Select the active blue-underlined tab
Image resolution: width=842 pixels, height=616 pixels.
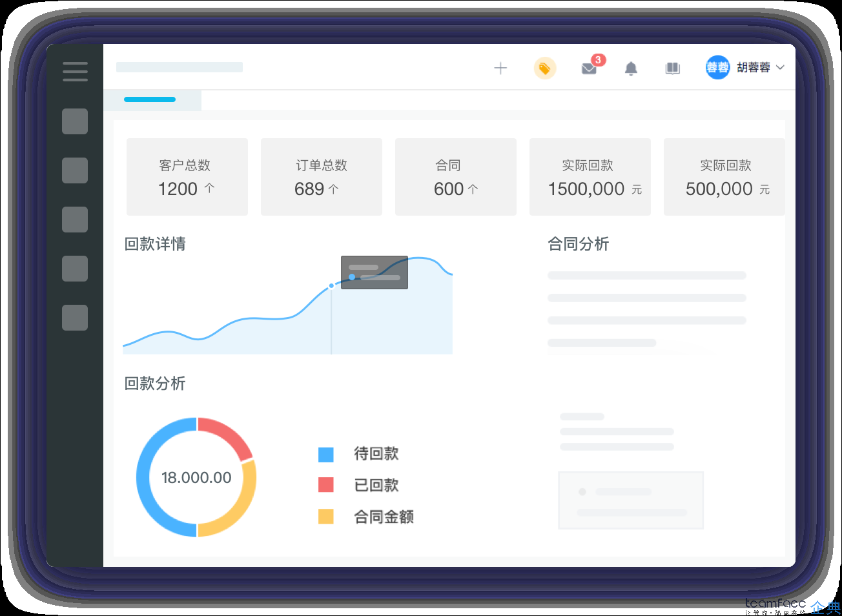point(152,100)
